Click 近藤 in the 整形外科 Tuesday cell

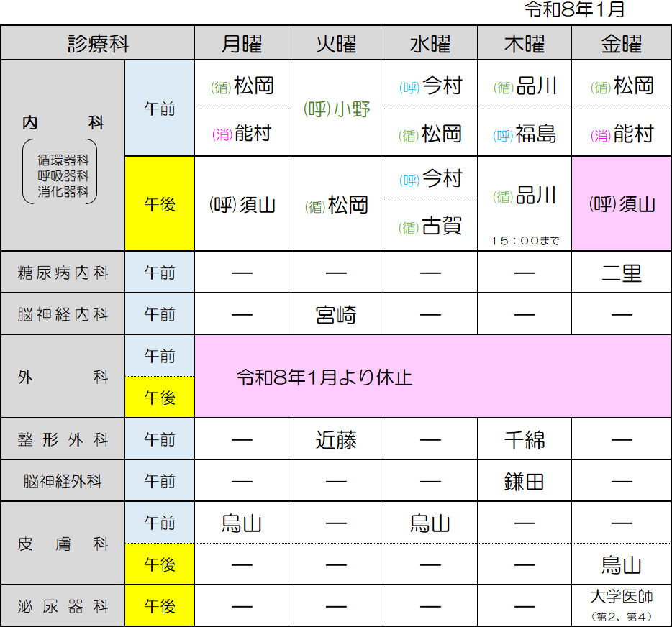[x=336, y=439]
